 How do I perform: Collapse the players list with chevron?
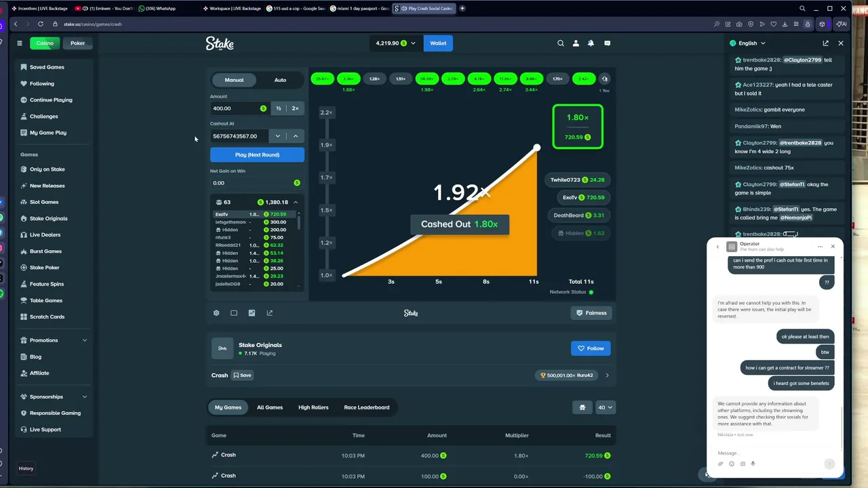(296, 202)
